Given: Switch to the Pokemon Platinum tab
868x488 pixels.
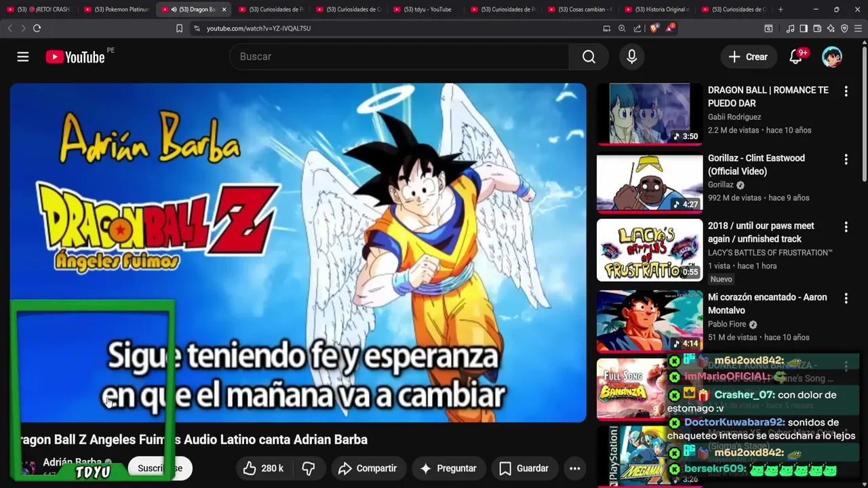Looking at the screenshot, I should [116, 9].
